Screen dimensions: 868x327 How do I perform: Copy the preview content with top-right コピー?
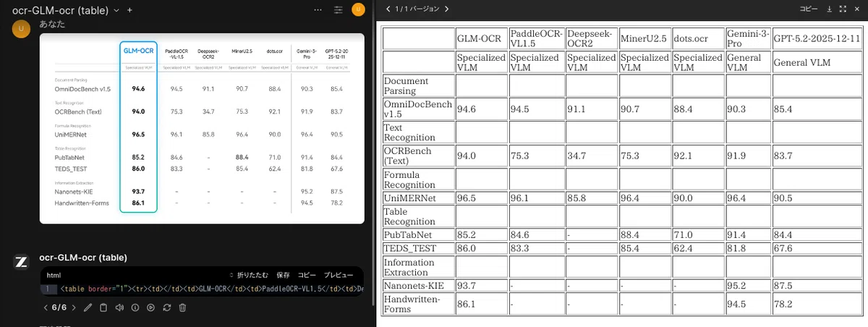809,9
